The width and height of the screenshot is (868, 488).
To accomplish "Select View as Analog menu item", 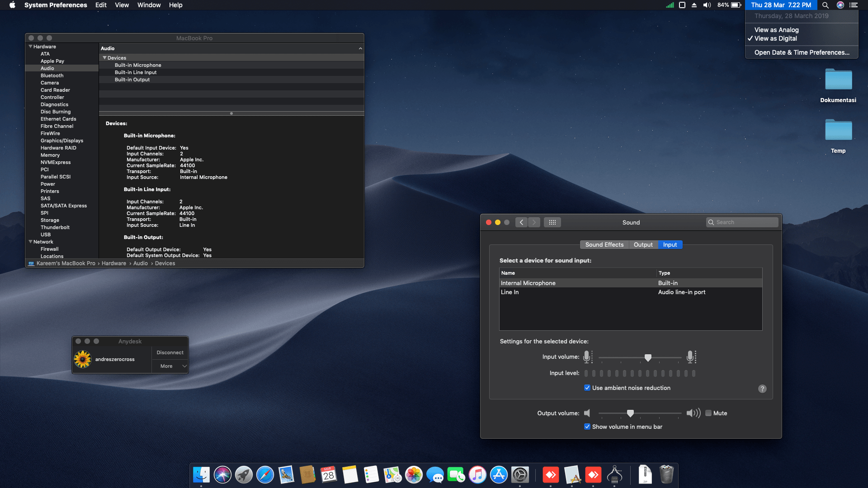I will (776, 30).
